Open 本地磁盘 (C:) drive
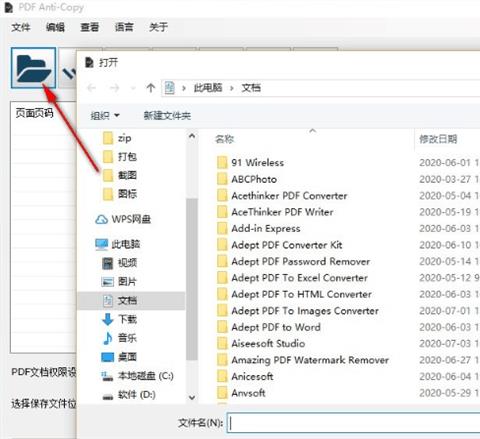Image resolution: width=480 pixels, height=439 pixels. point(137,376)
